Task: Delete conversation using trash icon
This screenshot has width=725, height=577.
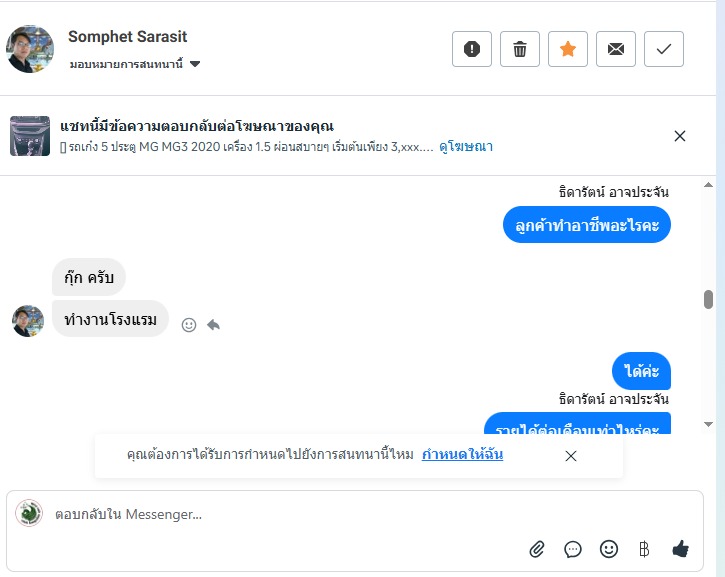Action: coord(520,49)
